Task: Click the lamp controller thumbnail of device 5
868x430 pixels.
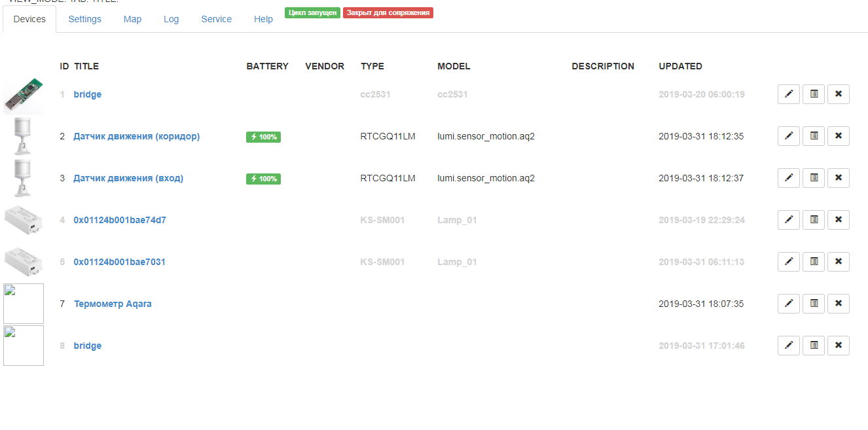Action: point(24,262)
